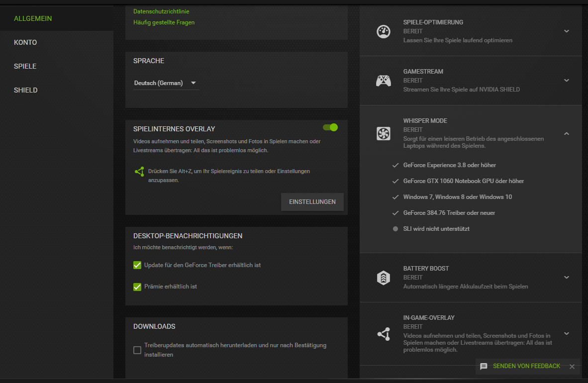Click 'Automatisch längere Akkulaufzeit beim Spielen'
Screen dimensions: 588x383
(x=465, y=287)
